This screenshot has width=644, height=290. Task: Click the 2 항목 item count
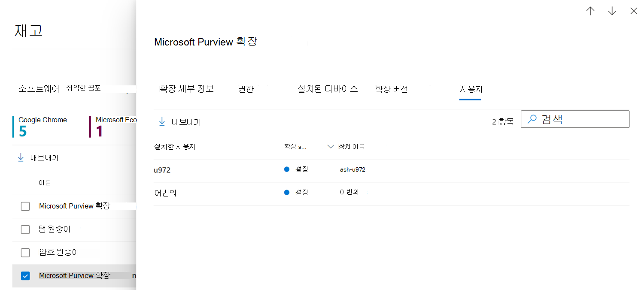503,122
